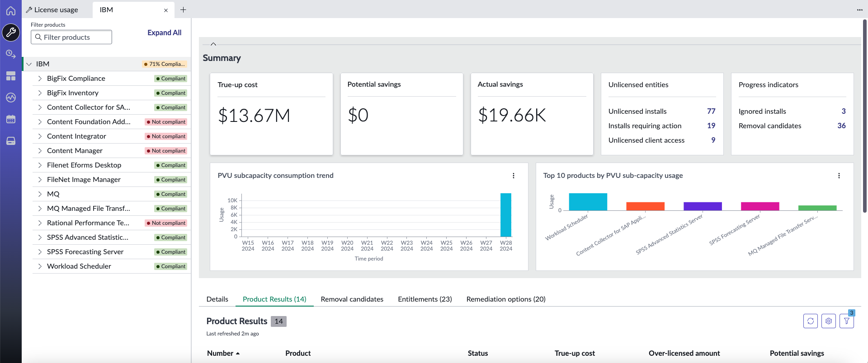Expand the BigFix Compliance product row
The width and height of the screenshot is (868, 363).
pos(40,79)
